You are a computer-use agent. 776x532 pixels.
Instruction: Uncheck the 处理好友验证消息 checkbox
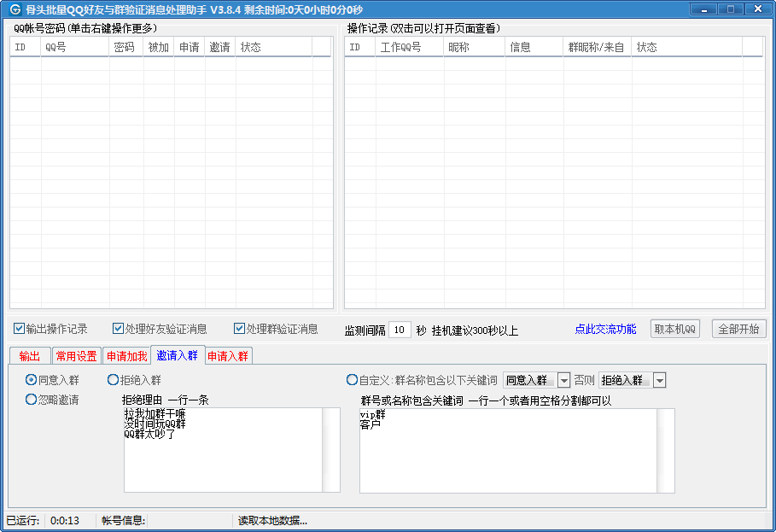tap(119, 329)
